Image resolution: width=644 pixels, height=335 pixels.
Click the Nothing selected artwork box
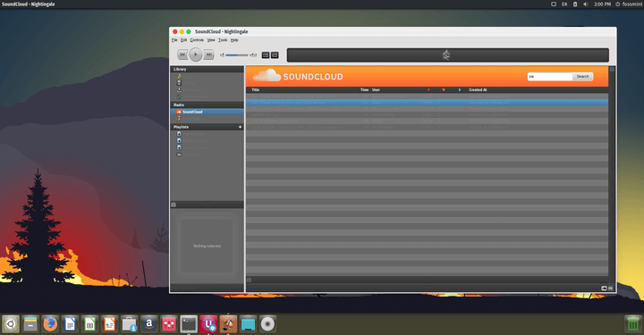[207, 246]
